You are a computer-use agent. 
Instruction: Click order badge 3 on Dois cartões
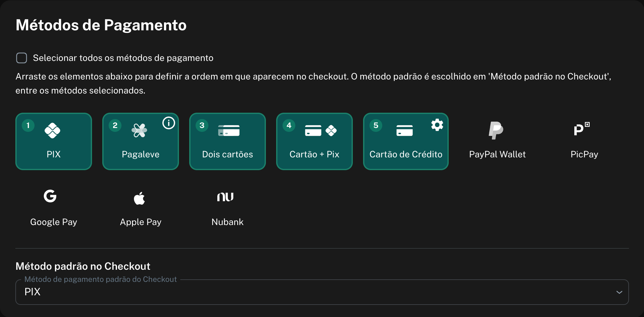tap(202, 125)
